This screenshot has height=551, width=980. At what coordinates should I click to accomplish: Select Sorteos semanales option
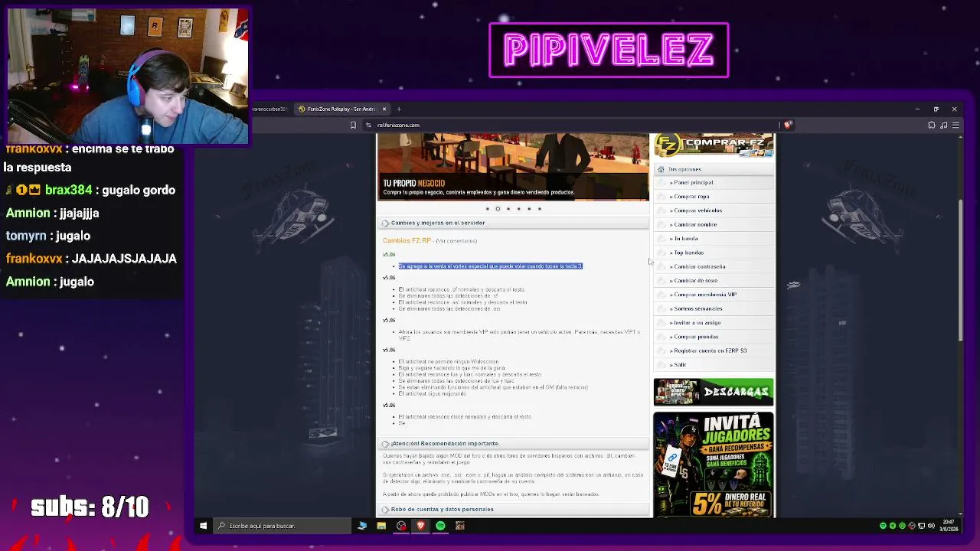point(697,309)
